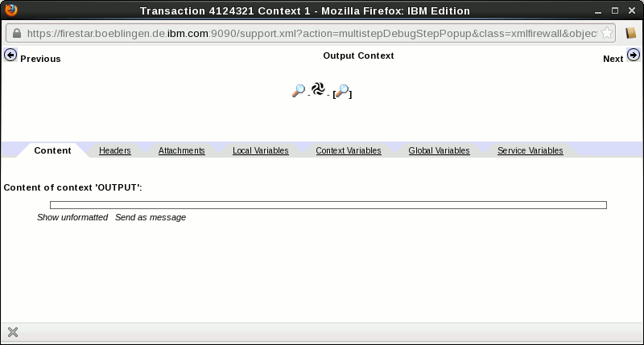Click the swirl action icon between magnifiers
Viewport: 644px width, 345px height.
[318, 89]
